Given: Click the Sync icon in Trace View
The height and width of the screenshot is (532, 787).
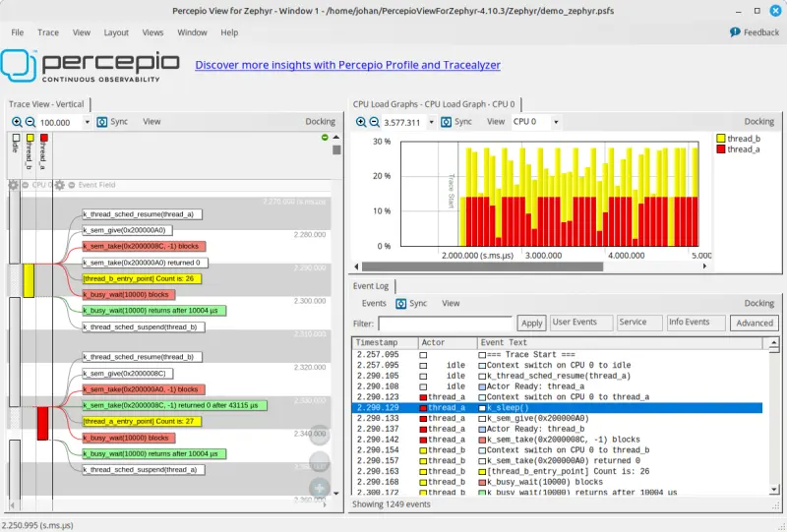Looking at the screenshot, I should click(x=103, y=122).
